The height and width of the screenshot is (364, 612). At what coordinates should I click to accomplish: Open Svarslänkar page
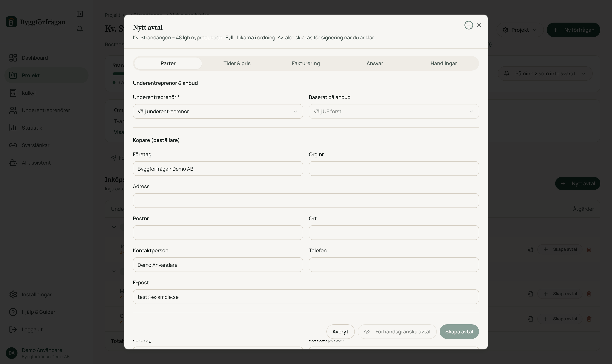tap(46, 145)
